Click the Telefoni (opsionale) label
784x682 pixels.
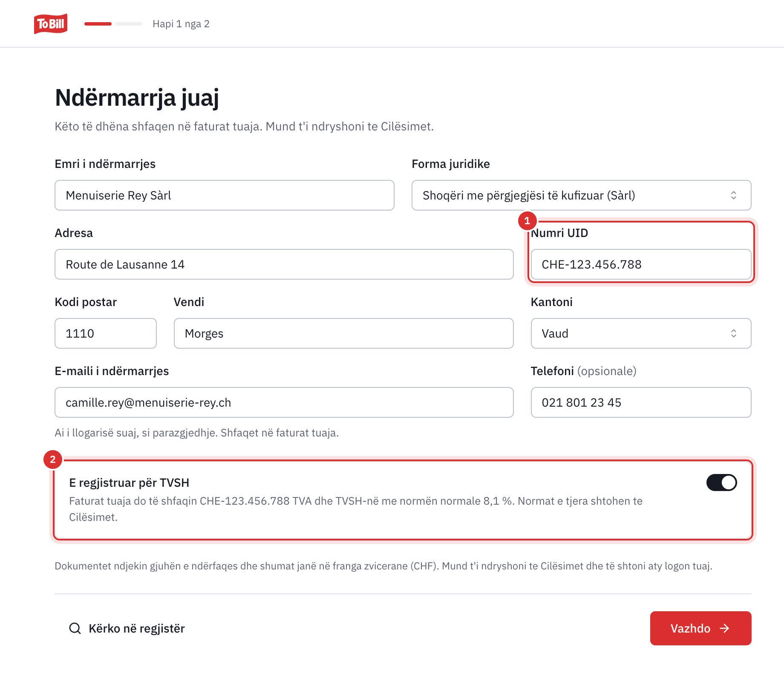coord(583,371)
